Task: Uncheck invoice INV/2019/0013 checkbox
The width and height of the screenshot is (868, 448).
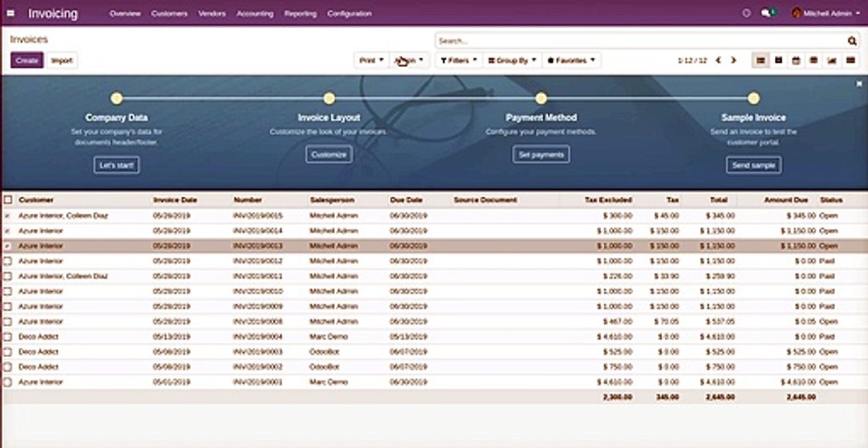Action: pyautogui.click(x=7, y=246)
